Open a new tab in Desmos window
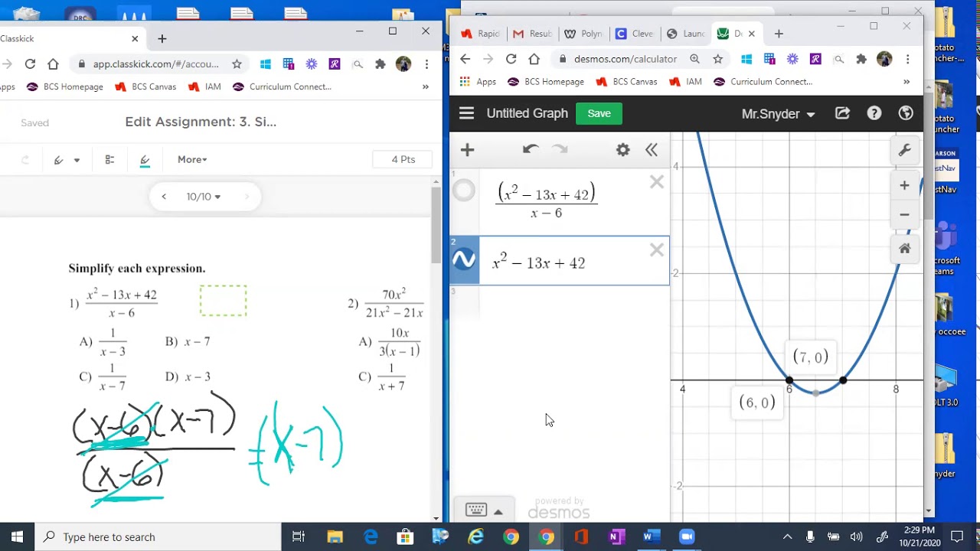This screenshot has height=551, width=980. click(x=779, y=34)
